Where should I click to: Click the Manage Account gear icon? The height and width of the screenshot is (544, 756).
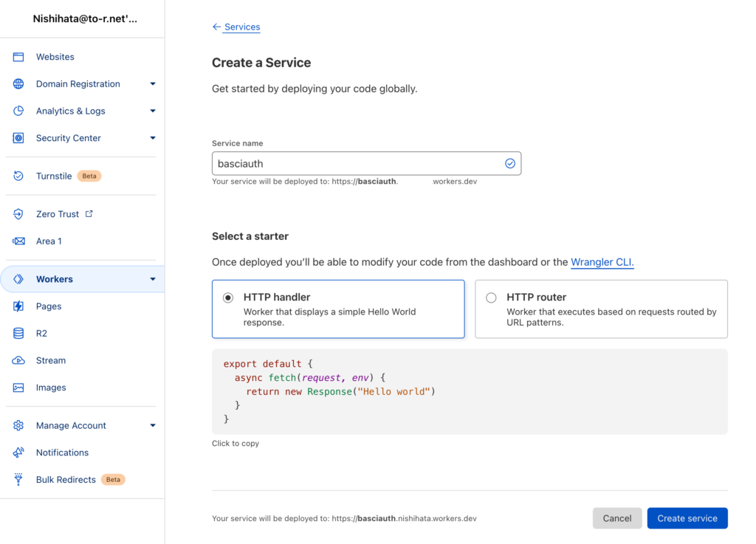(18, 425)
